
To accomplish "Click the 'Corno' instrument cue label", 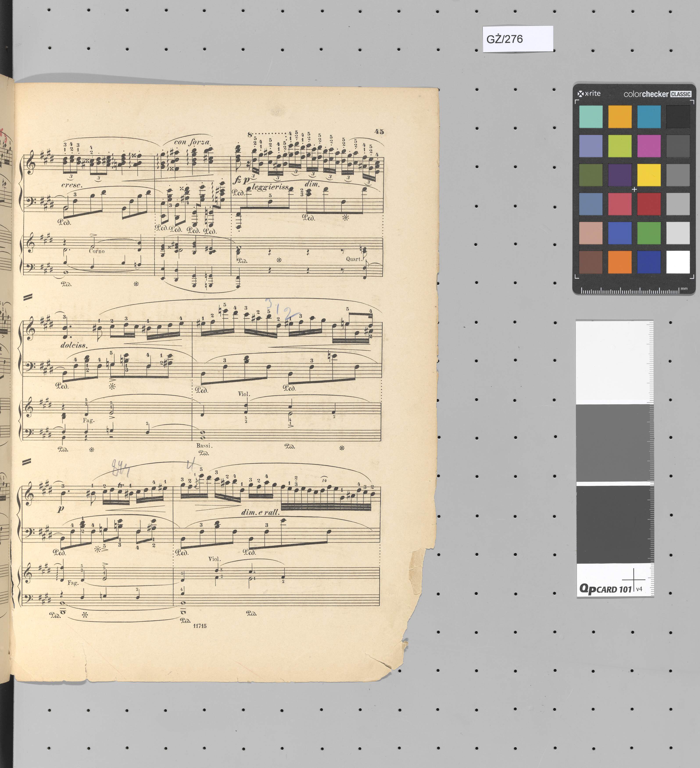I will [x=97, y=251].
